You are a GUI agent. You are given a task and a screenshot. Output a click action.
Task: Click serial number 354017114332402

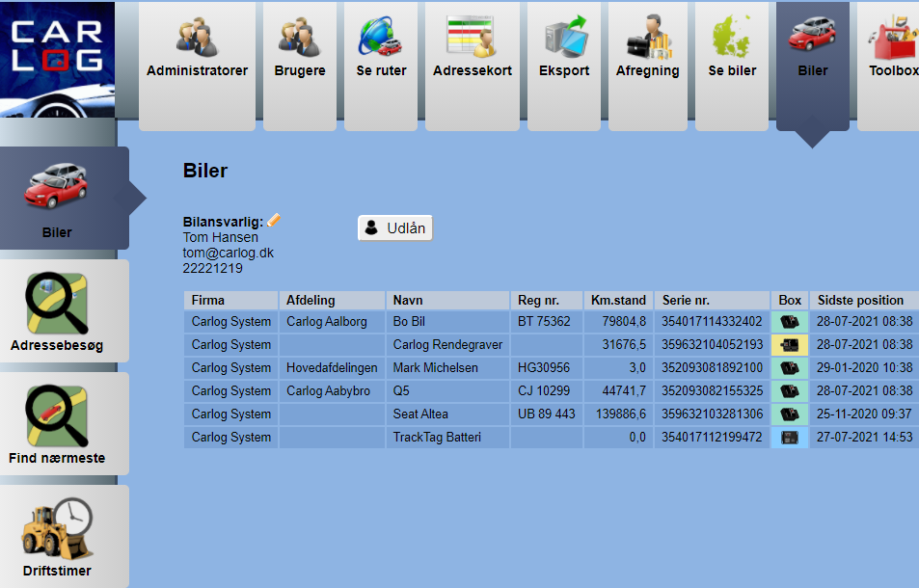tap(712, 322)
